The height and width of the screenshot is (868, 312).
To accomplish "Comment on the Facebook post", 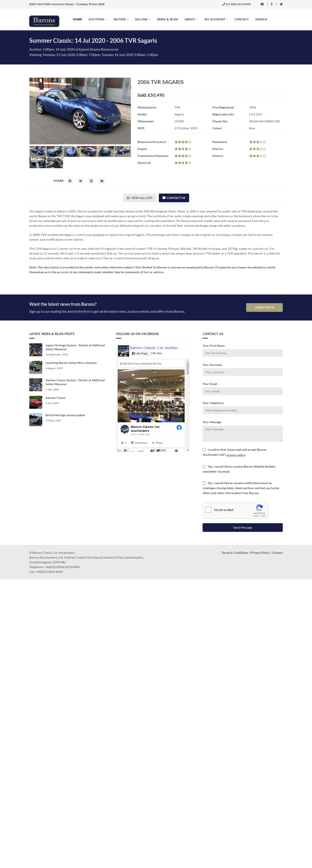I will [x=139, y=443].
